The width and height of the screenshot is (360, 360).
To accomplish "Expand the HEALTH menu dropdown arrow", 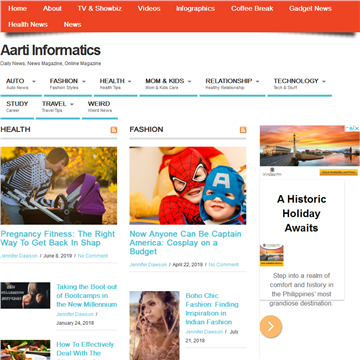I will 130,81.
